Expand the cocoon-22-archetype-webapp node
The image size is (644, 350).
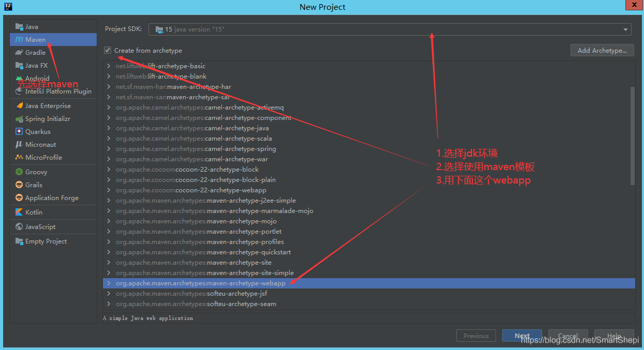(x=109, y=190)
